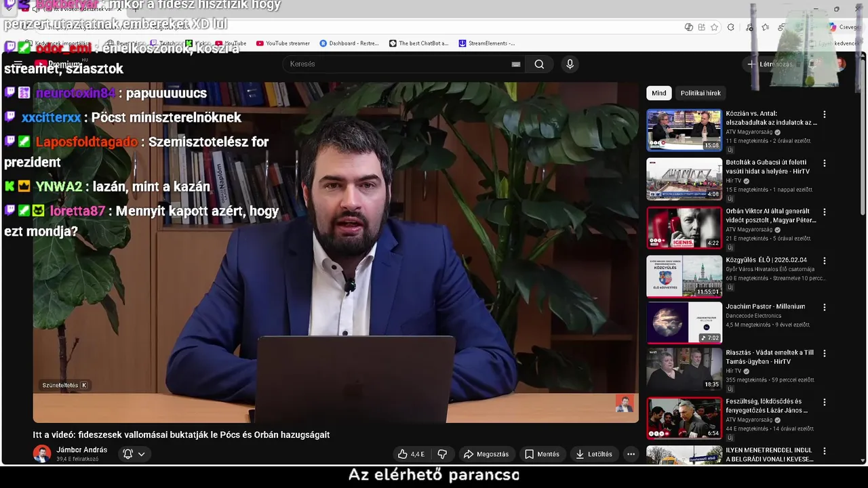Bookmark page with the star icon
This screenshot has height=488, width=868.
[714, 27]
